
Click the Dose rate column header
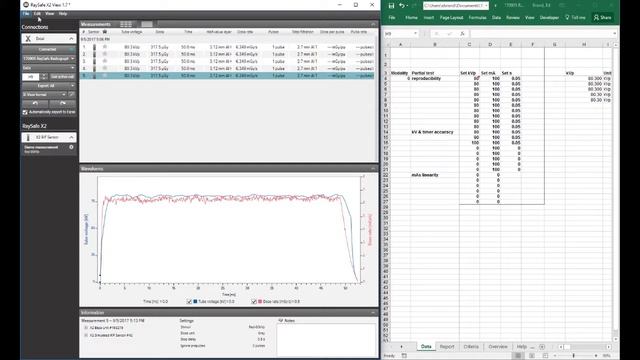245,32
